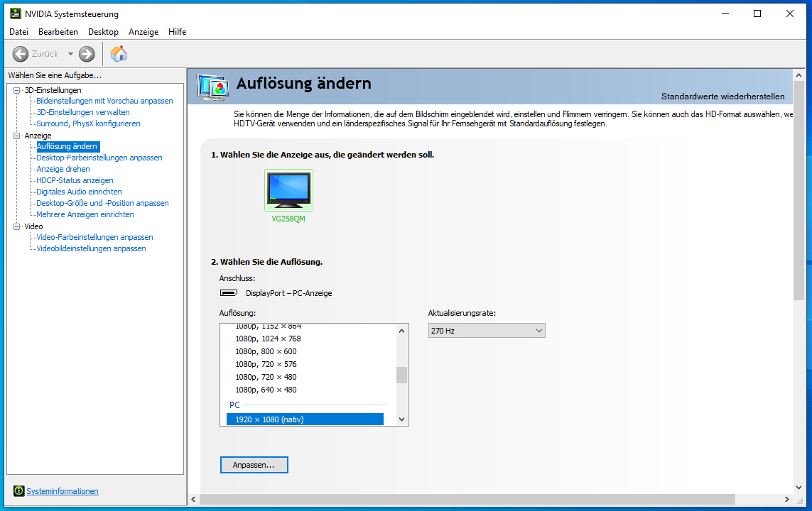Click the DisplayPort connector icon

[x=229, y=292]
